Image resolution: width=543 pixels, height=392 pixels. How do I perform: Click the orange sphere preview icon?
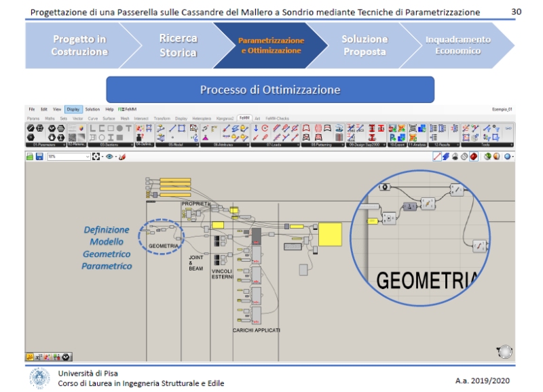498,157
